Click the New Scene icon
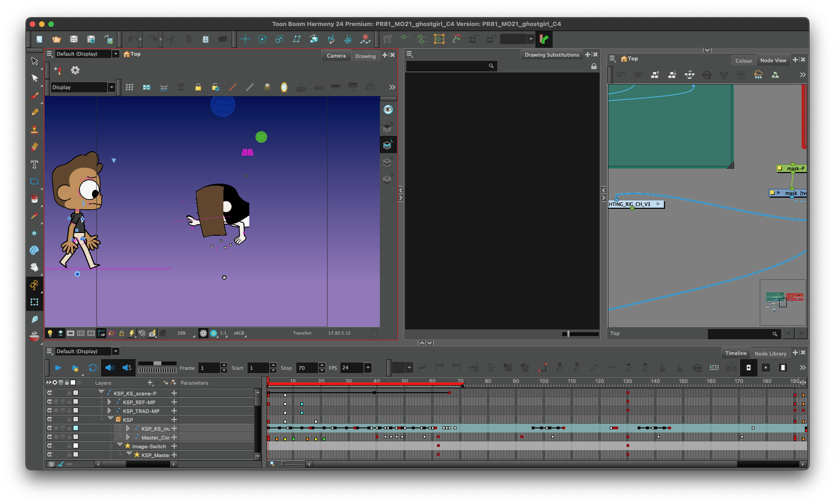 click(39, 39)
